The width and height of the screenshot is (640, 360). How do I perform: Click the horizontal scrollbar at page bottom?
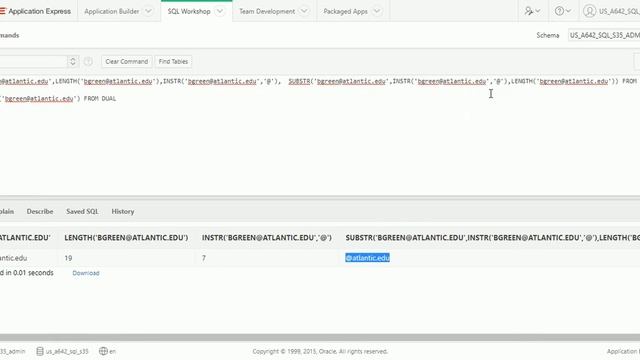tap(320, 338)
